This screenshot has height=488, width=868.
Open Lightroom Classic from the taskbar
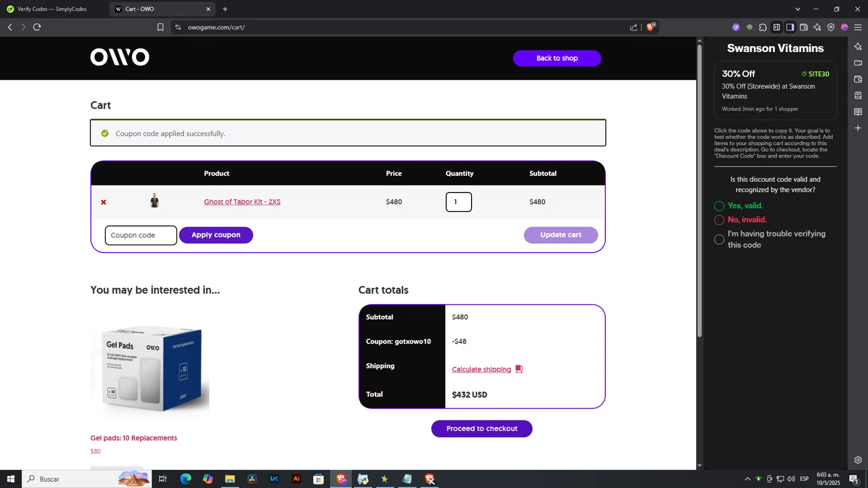point(274,479)
